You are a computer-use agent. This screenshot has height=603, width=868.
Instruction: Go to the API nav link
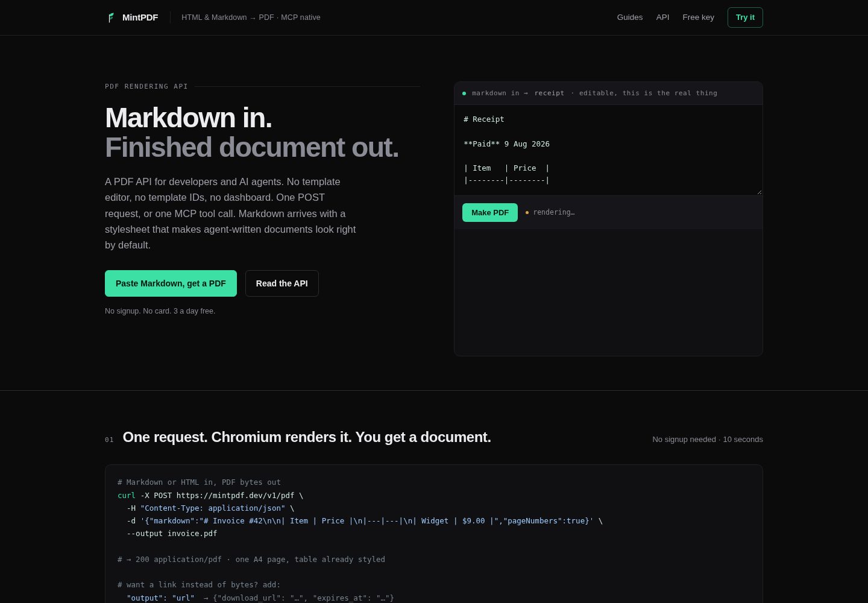click(x=662, y=17)
